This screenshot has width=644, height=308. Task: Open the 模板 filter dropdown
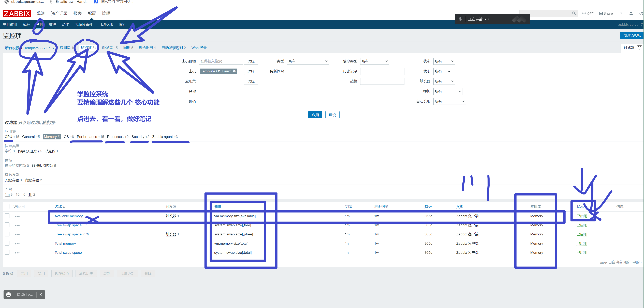(448, 91)
